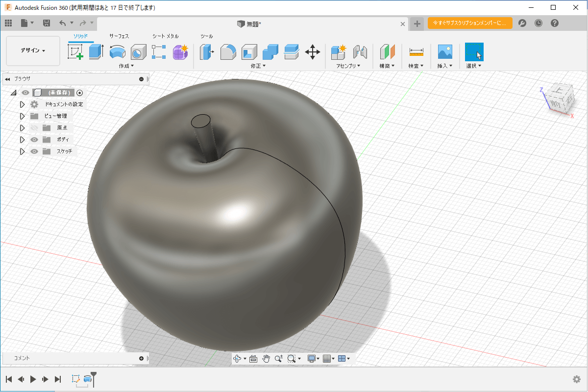Select the Offset Plane construct tool
588x392 pixels.
387,51
